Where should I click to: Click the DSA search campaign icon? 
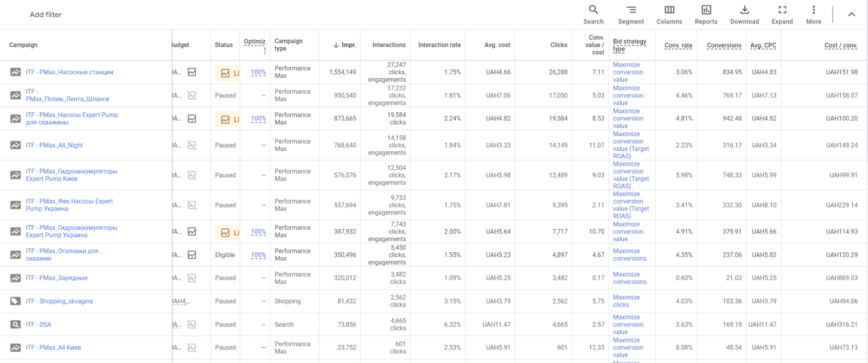(16, 324)
